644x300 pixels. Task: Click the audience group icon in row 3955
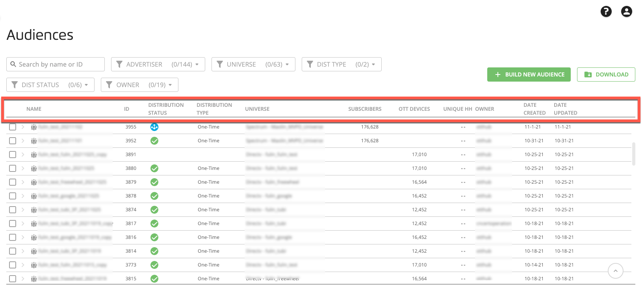pos(34,127)
